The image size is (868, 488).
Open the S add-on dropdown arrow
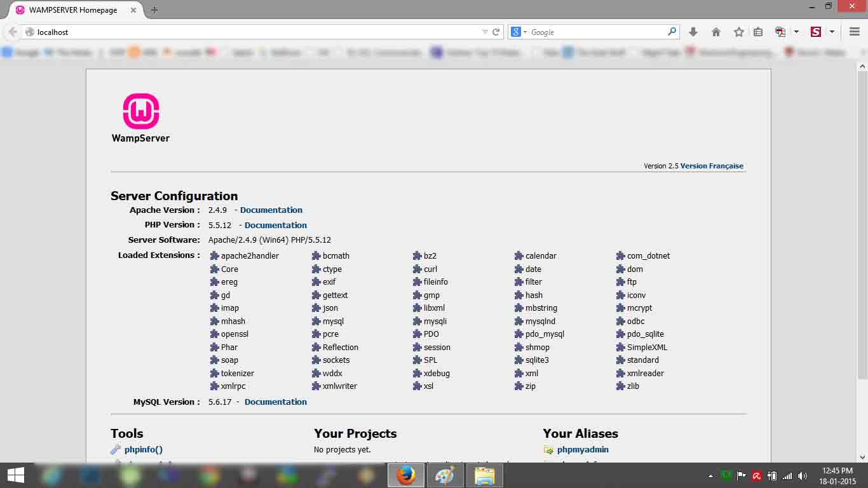(x=831, y=32)
